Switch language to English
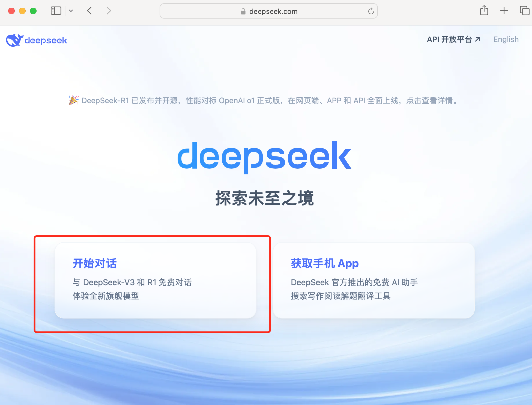Image resolution: width=532 pixels, height=405 pixels. click(x=506, y=40)
